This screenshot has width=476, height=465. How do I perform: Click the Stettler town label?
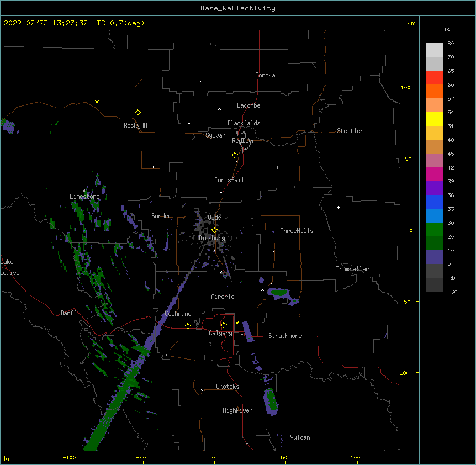[x=350, y=131]
